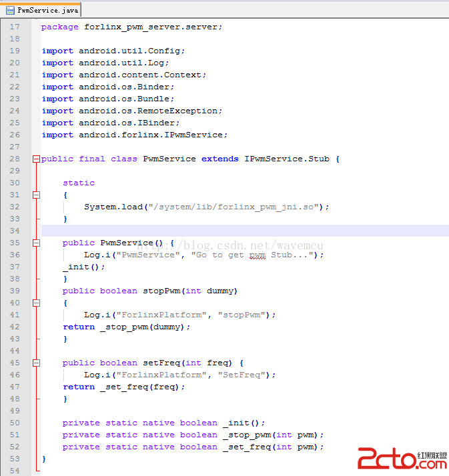This screenshot has height=476, width=449.
Task: Collapse the stopPwm method fold at line 40
Action: (x=36, y=303)
